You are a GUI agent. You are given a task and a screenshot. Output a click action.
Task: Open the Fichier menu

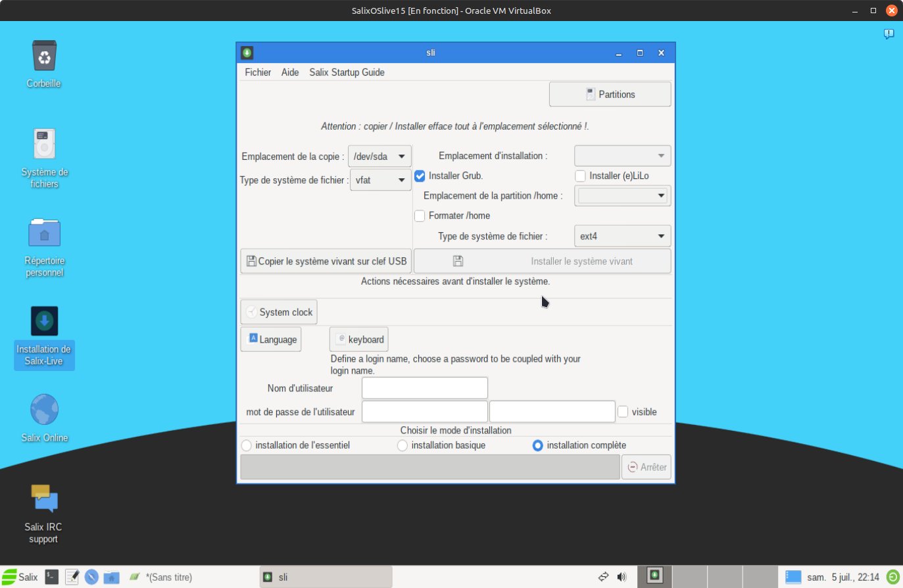pyautogui.click(x=258, y=72)
